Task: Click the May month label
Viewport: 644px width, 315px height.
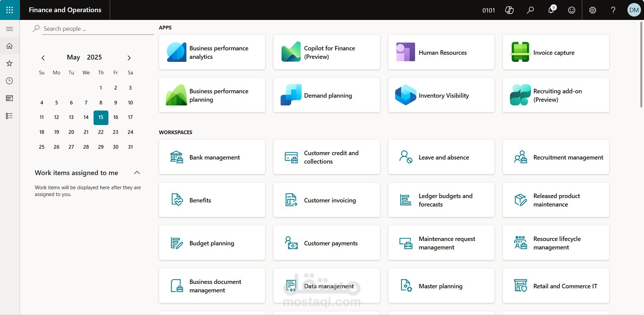Action: 73,57
